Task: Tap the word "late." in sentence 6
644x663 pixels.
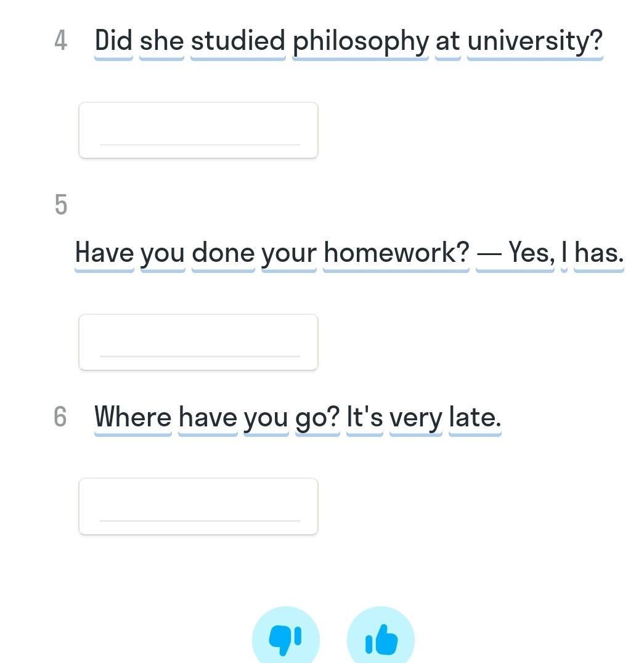Action: 475,417
